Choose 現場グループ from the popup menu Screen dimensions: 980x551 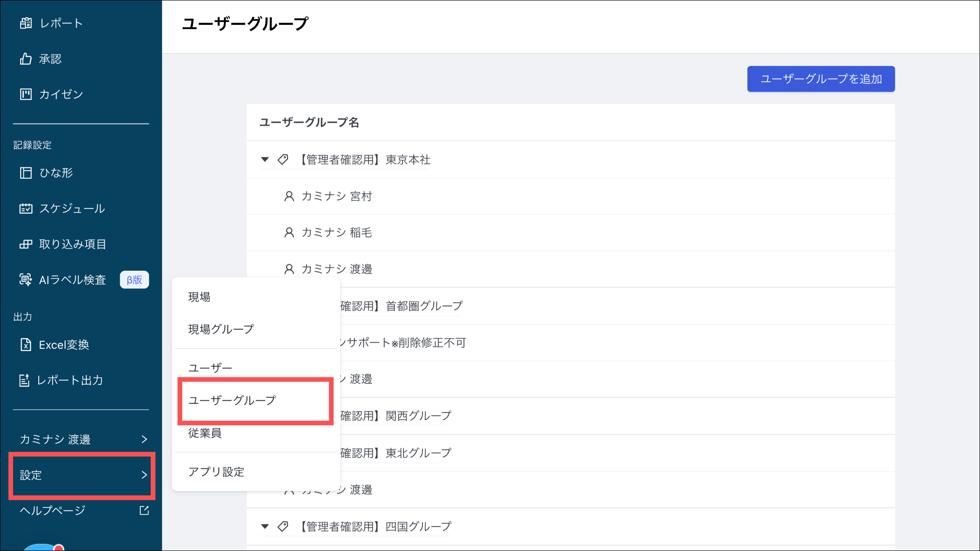[221, 329]
